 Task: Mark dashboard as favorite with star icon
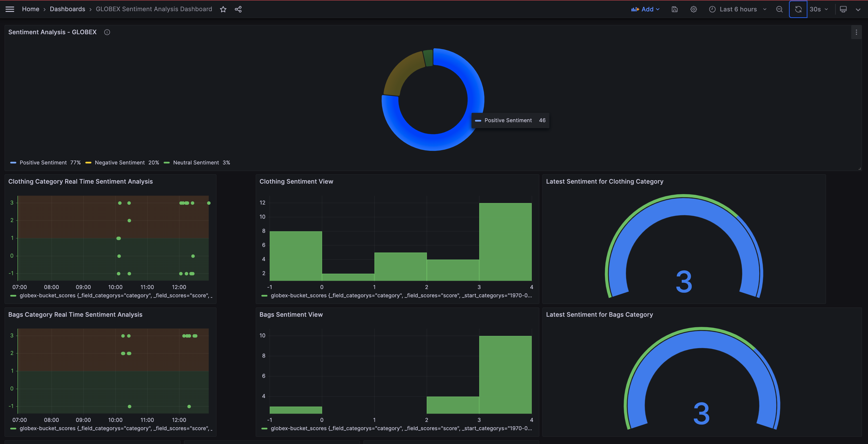[223, 9]
